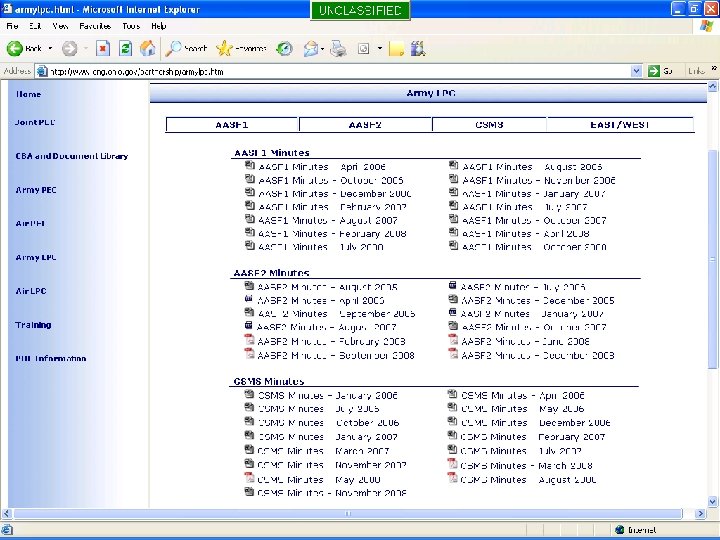The height and width of the screenshot is (540, 720).
Task: Open the Search toolbar button
Action: tap(187, 48)
